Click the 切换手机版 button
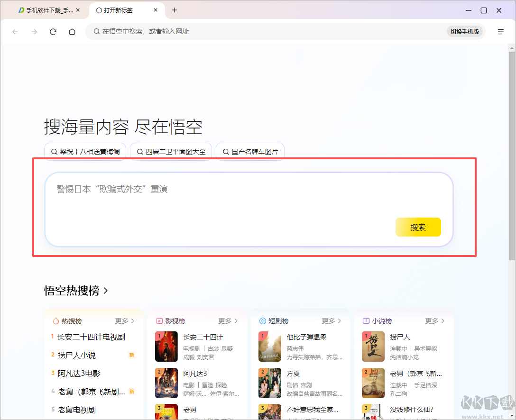Viewport: 516px width, 420px height. coord(465,32)
